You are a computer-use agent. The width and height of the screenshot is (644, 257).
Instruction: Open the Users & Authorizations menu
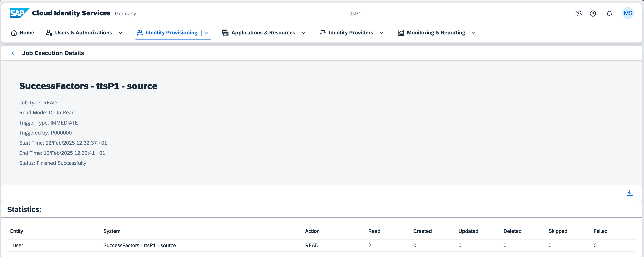83,33
